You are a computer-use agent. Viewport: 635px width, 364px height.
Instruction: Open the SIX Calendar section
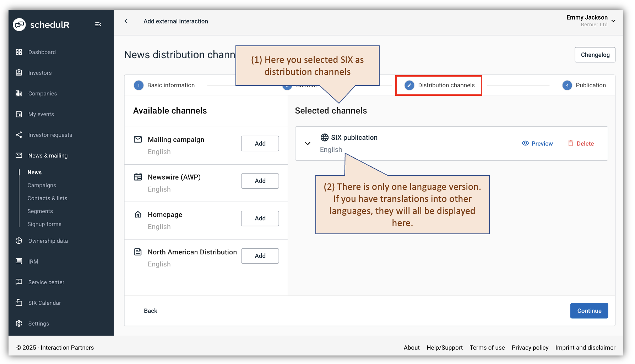coord(44,303)
